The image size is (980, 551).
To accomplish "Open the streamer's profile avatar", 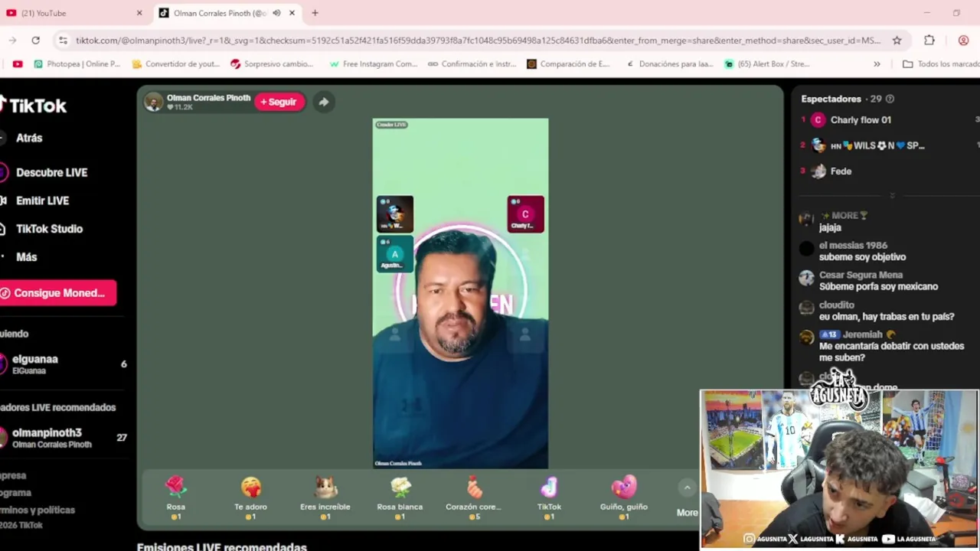I will (x=154, y=102).
